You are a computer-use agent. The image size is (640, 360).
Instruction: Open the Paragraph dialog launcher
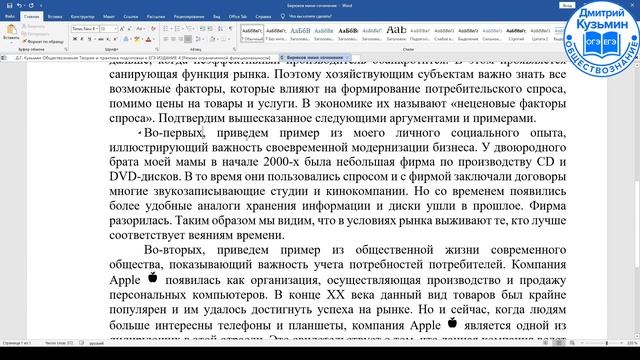[234, 49]
